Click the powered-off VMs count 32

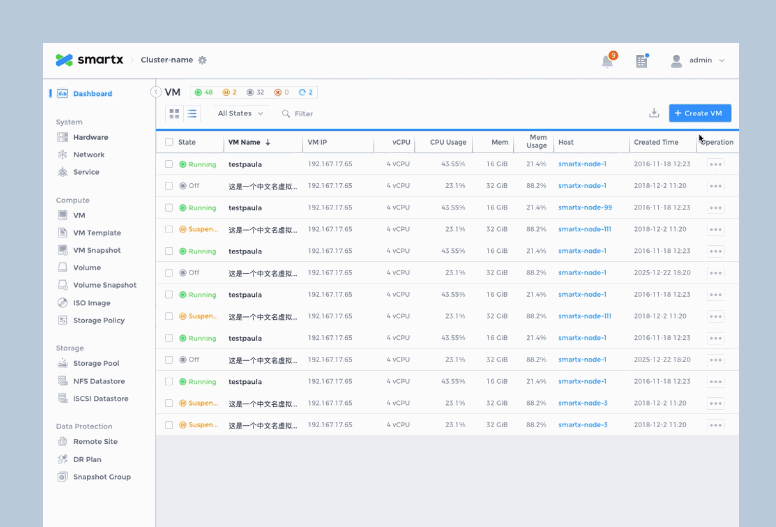click(x=255, y=93)
